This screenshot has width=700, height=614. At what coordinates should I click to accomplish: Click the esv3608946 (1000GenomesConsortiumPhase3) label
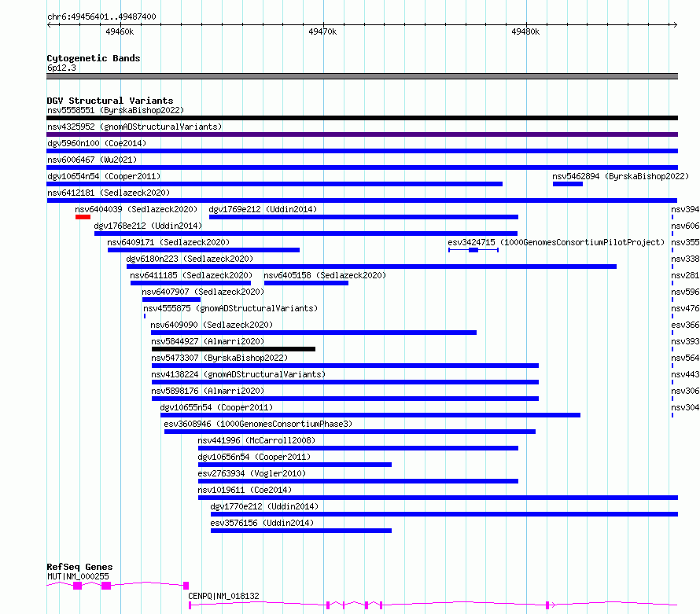point(258,424)
